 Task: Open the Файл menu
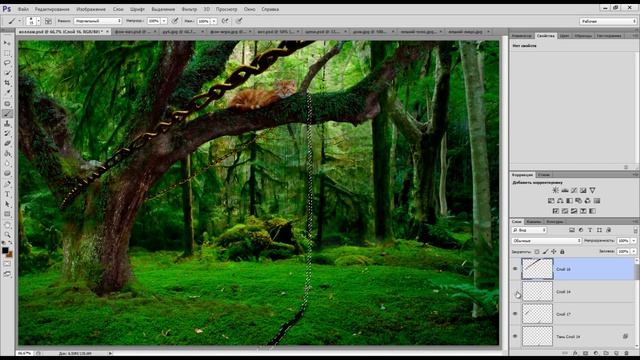coord(23,9)
